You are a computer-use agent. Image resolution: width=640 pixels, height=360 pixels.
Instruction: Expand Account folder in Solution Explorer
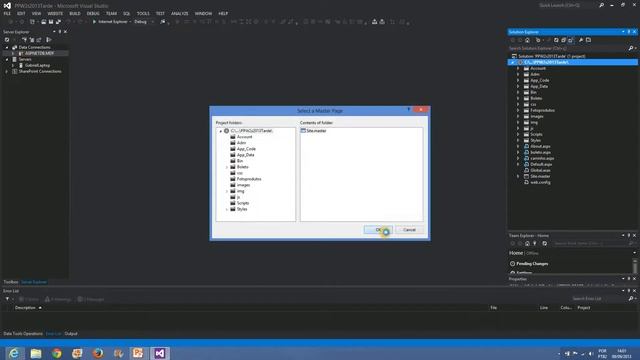[x=518, y=68]
